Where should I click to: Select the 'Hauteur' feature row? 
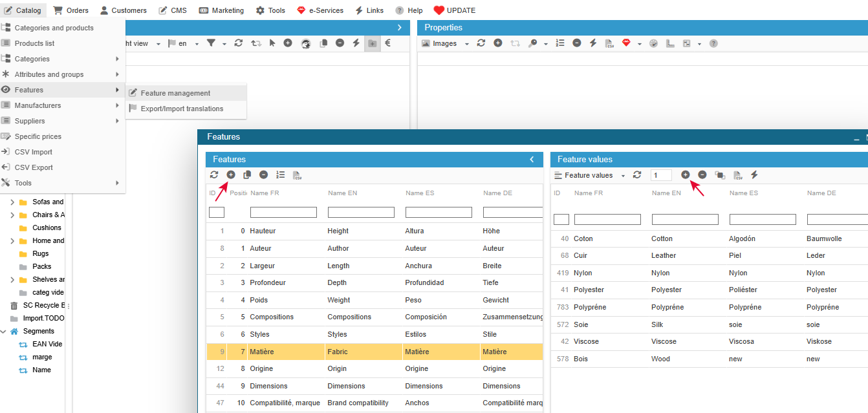[374, 231]
